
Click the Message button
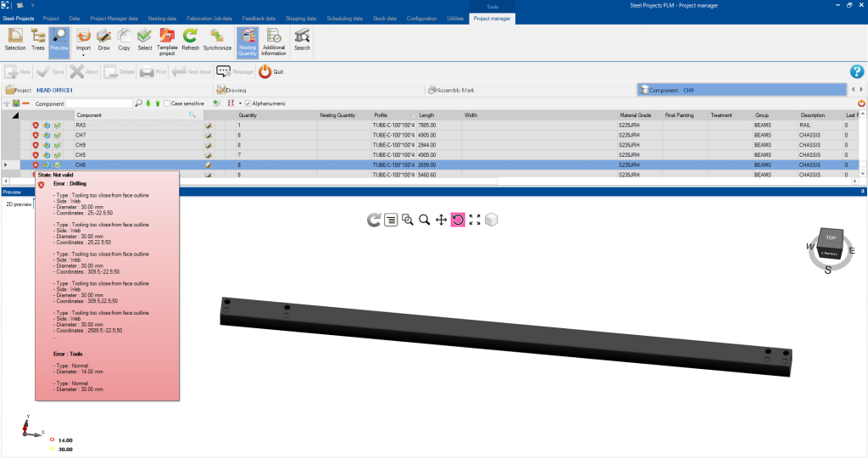[235, 71]
